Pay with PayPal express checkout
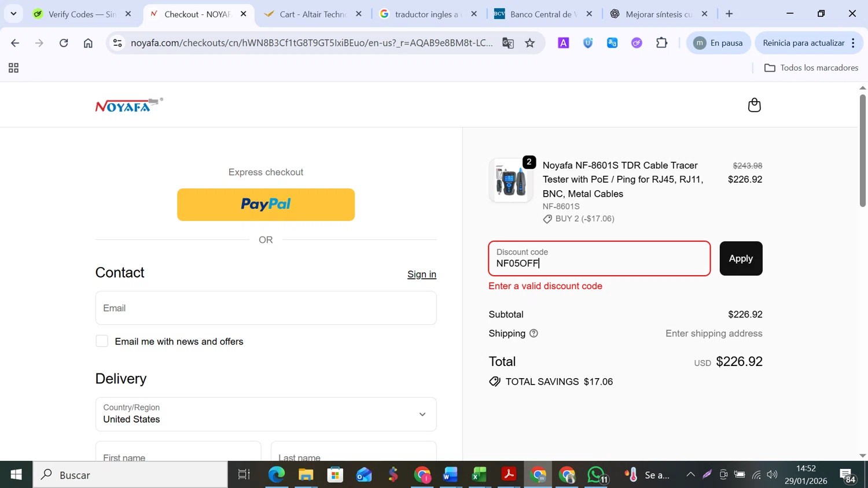This screenshot has height=488, width=868. pos(266,205)
